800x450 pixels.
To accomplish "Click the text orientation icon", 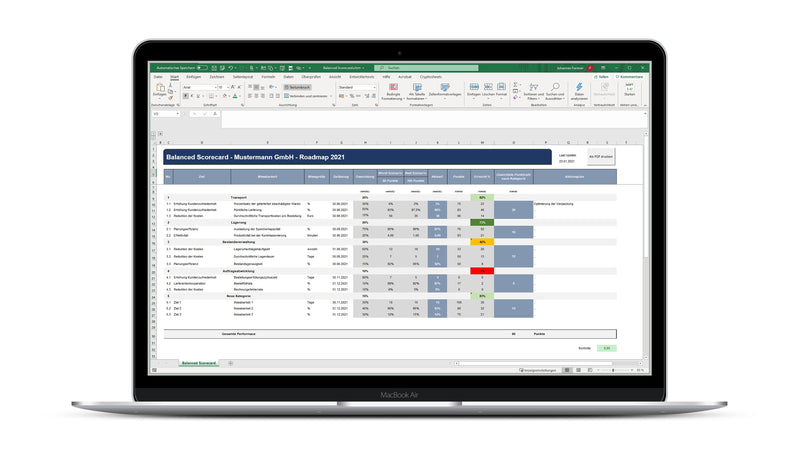I will pos(272,87).
